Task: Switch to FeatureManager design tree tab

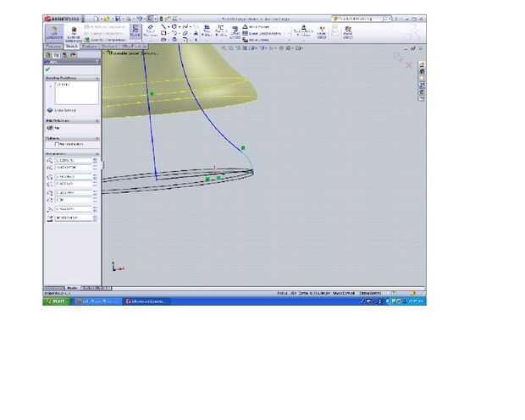Action: click(48, 55)
